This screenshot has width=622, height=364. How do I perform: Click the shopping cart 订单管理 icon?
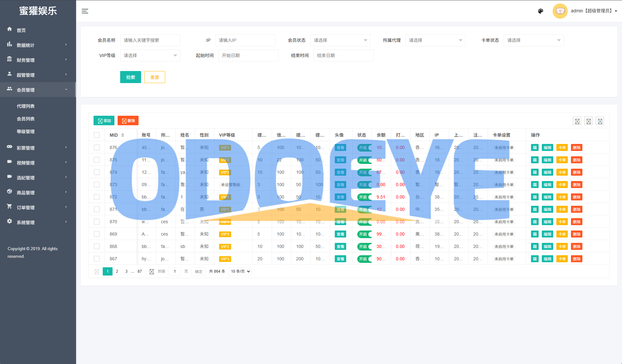10,206
